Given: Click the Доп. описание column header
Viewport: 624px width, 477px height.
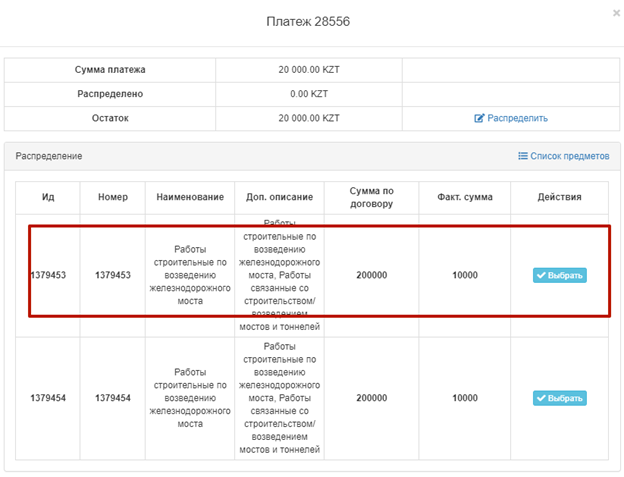Looking at the screenshot, I should [x=279, y=197].
